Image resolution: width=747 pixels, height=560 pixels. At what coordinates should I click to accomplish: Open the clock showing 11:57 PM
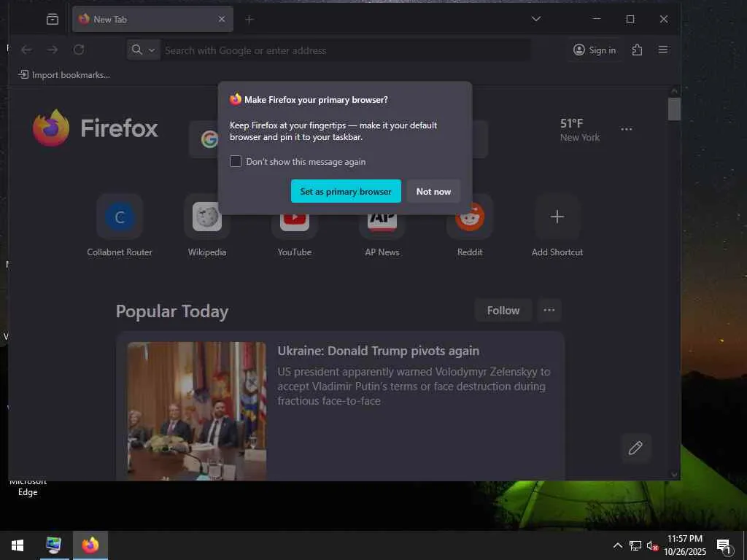685,545
